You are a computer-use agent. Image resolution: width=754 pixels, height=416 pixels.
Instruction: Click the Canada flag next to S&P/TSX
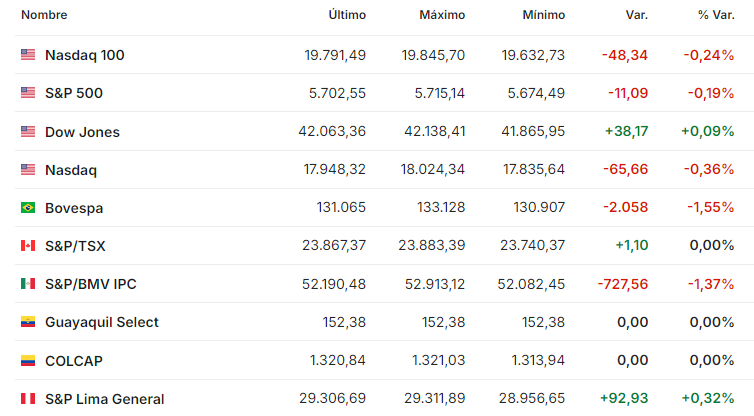28,246
